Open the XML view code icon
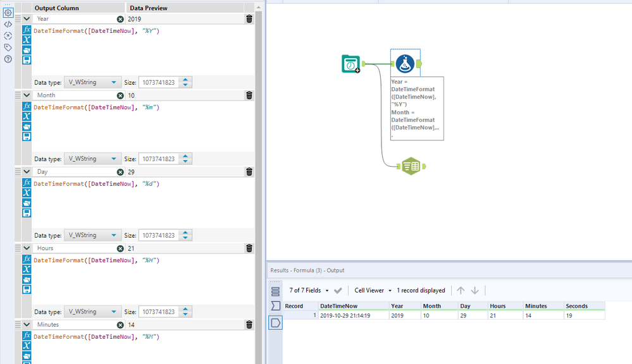 pos(8,24)
